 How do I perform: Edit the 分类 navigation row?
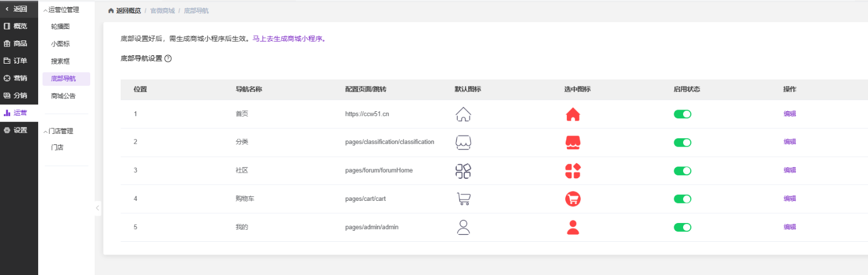pos(790,142)
